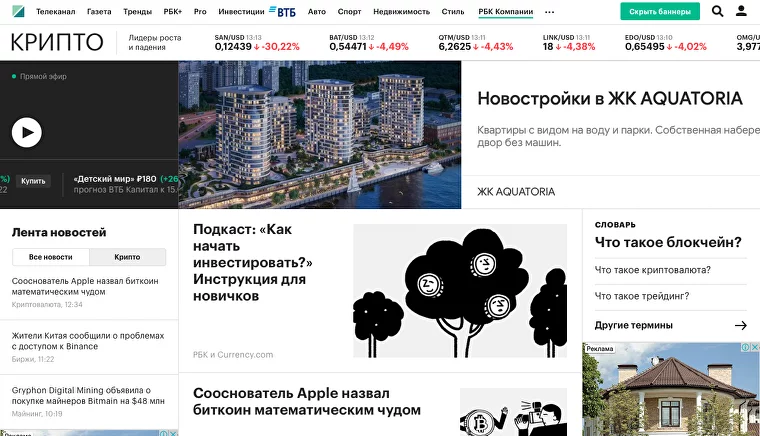The image size is (760, 436).
Task: Play the live broadcast video
Action: click(27, 132)
